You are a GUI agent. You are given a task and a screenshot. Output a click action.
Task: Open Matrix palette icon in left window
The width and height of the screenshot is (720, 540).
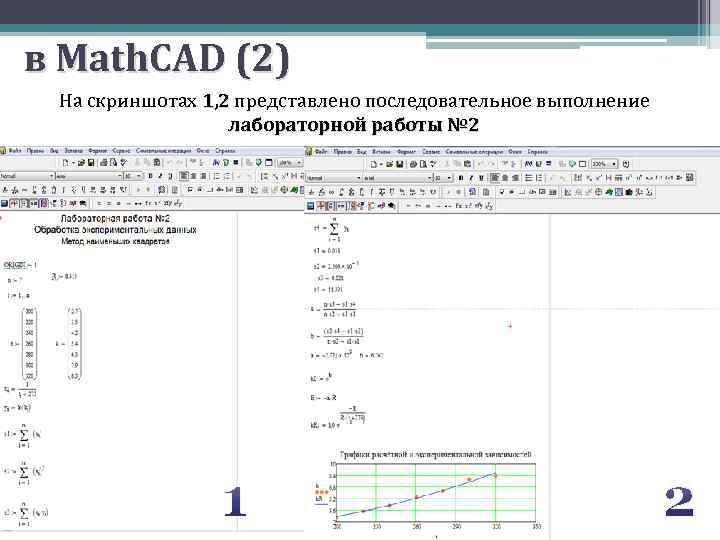[24, 203]
